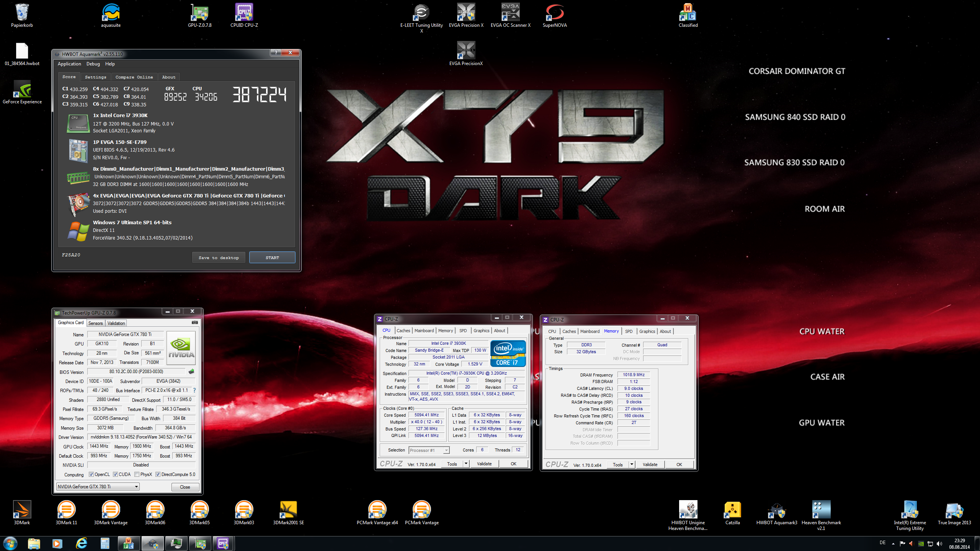Click the Tools button in CPU tab CPU-Z
The width and height of the screenshot is (980, 551).
click(x=452, y=464)
